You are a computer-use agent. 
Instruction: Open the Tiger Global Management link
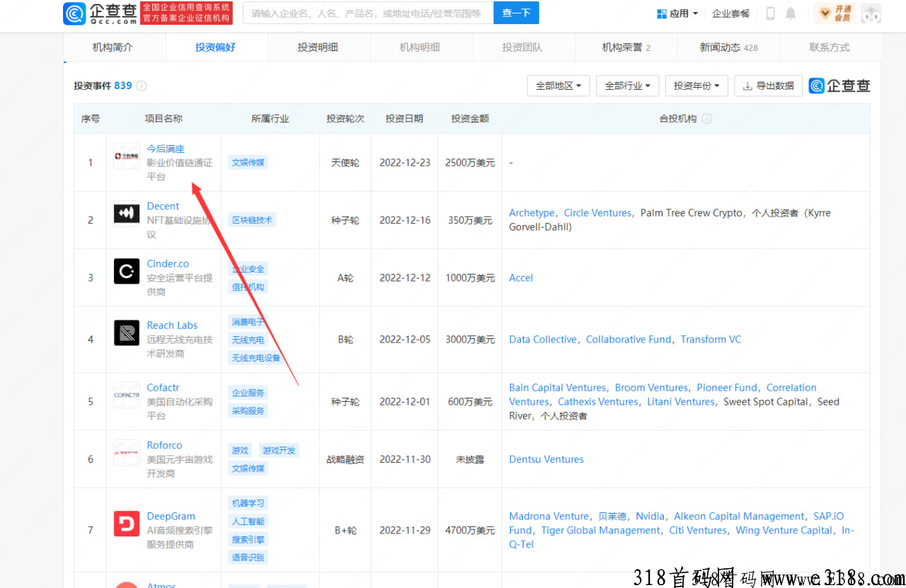click(600, 531)
